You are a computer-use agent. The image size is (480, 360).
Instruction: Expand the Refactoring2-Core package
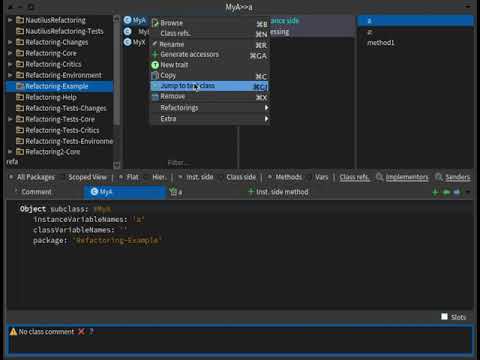pos(10,152)
